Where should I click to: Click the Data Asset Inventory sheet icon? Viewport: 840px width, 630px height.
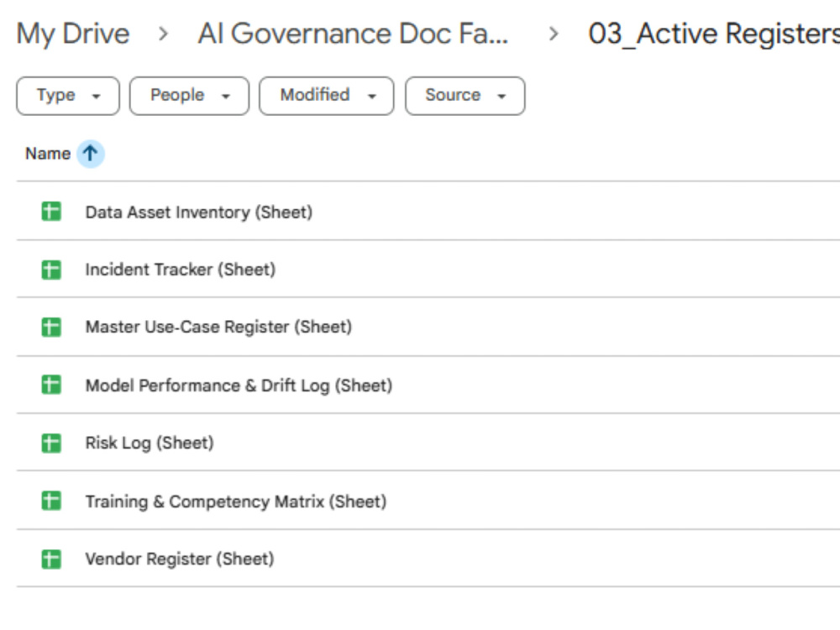51,211
